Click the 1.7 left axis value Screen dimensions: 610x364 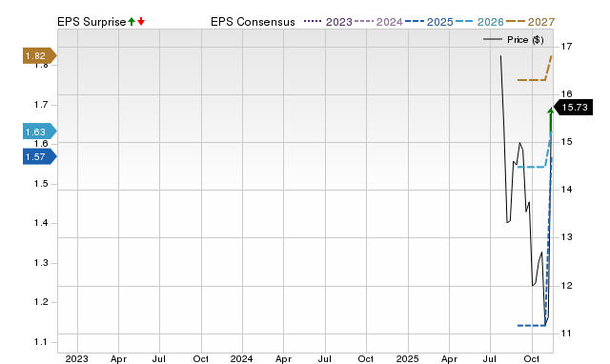(x=40, y=105)
